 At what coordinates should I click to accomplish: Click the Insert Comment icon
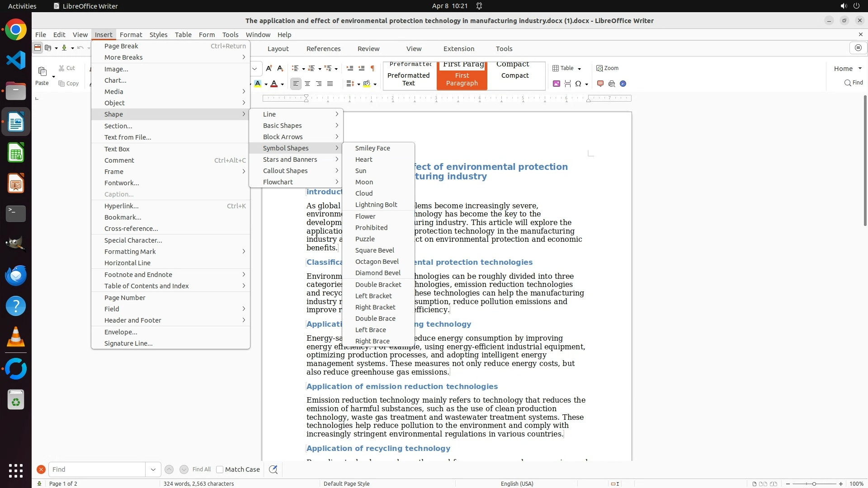pyautogui.click(x=600, y=84)
